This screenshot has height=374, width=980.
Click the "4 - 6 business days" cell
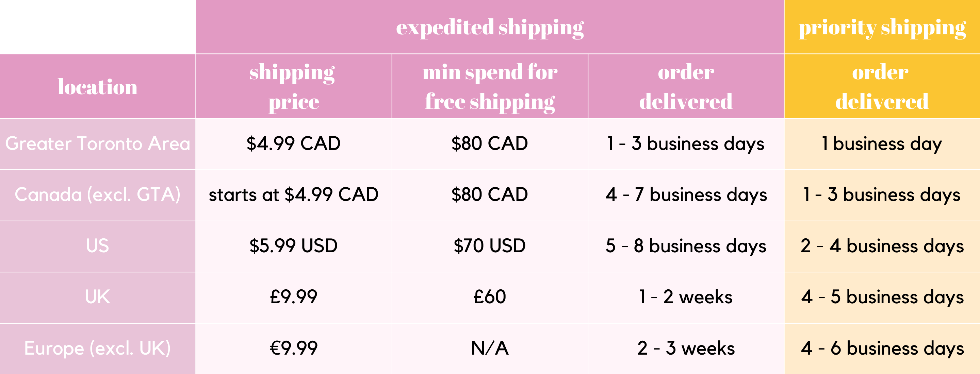882,348
